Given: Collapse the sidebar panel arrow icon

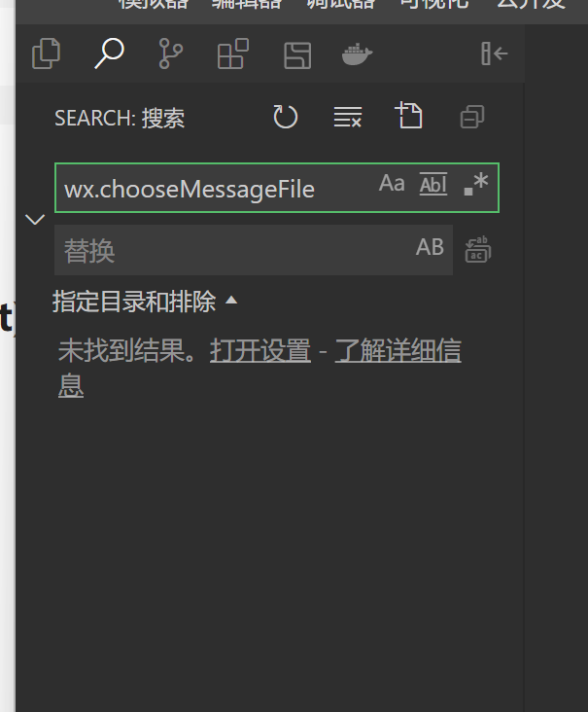Looking at the screenshot, I should tap(494, 53).
